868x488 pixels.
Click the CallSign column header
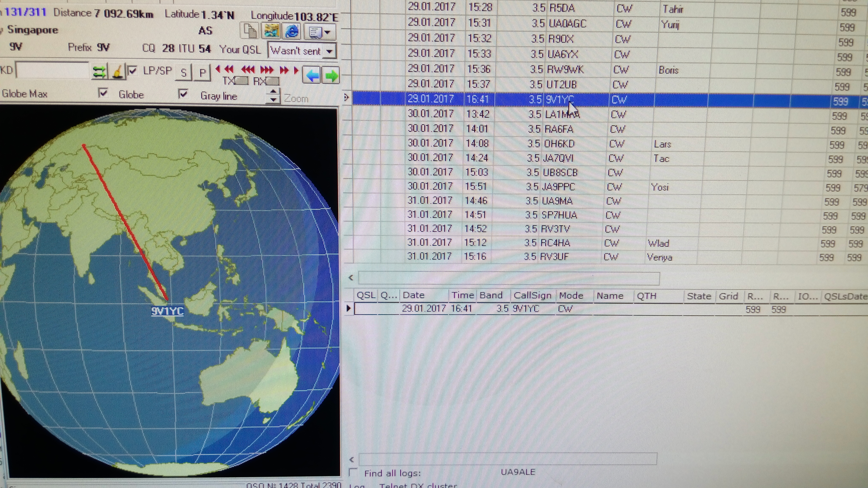coord(532,295)
